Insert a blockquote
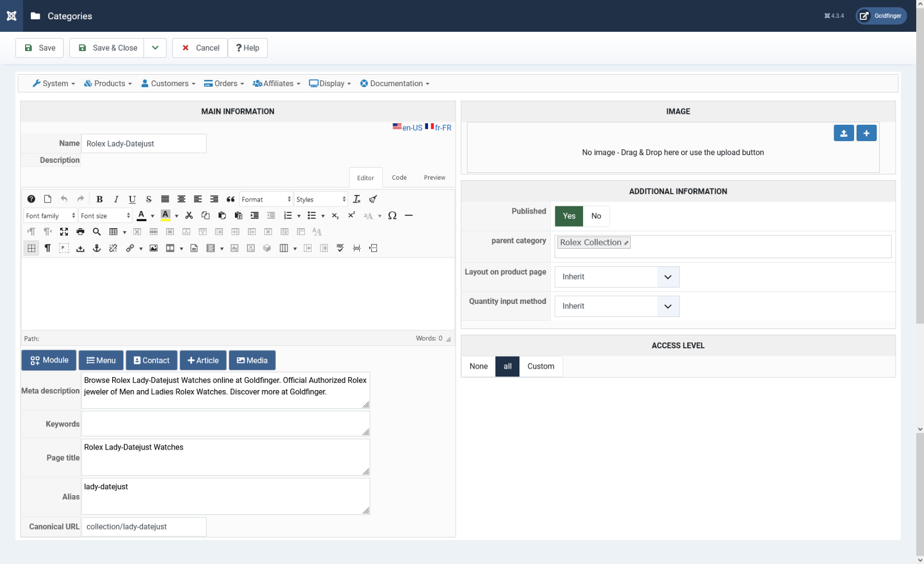 point(230,199)
